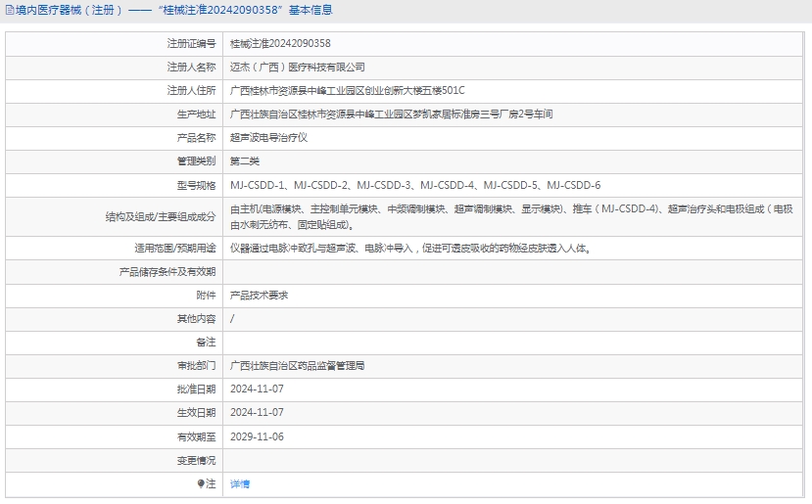Click the 产品储存条件及有效期 row label
Image resolution: width=812 pixels, height=504 pixels.
(x=167, y=271)
